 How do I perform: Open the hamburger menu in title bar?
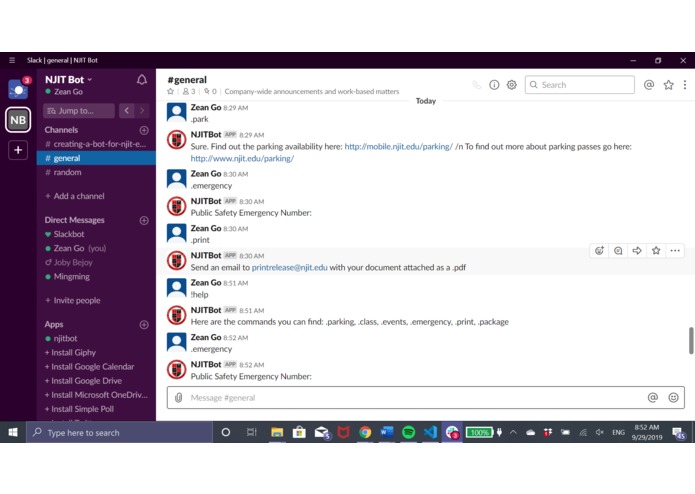tap(12, 60)
